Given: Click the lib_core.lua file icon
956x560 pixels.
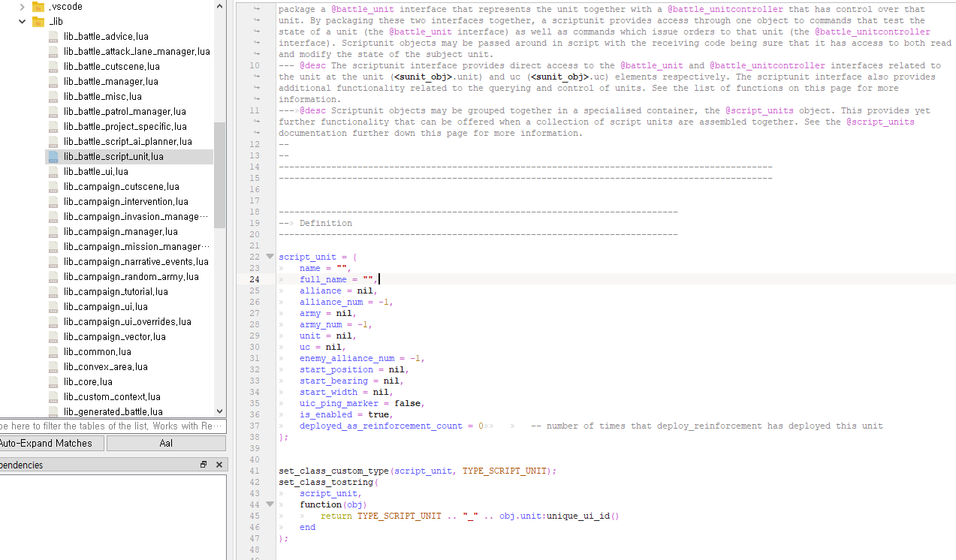Looking at the screenshot, I should coord(53,382).
